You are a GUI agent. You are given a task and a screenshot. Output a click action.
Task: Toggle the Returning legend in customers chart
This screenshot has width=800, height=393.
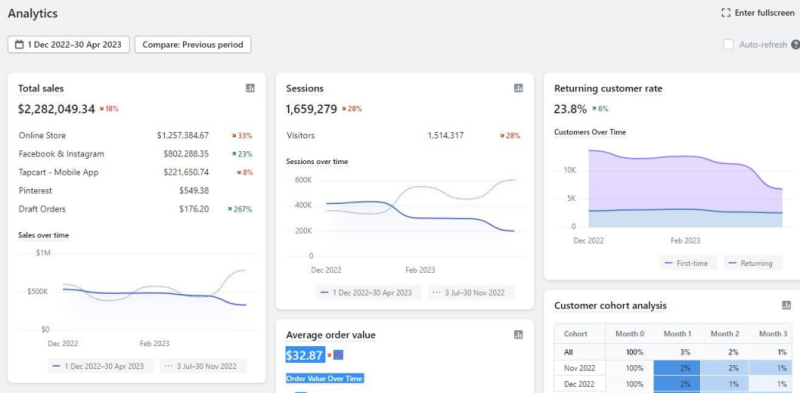[x=752, y=263]
